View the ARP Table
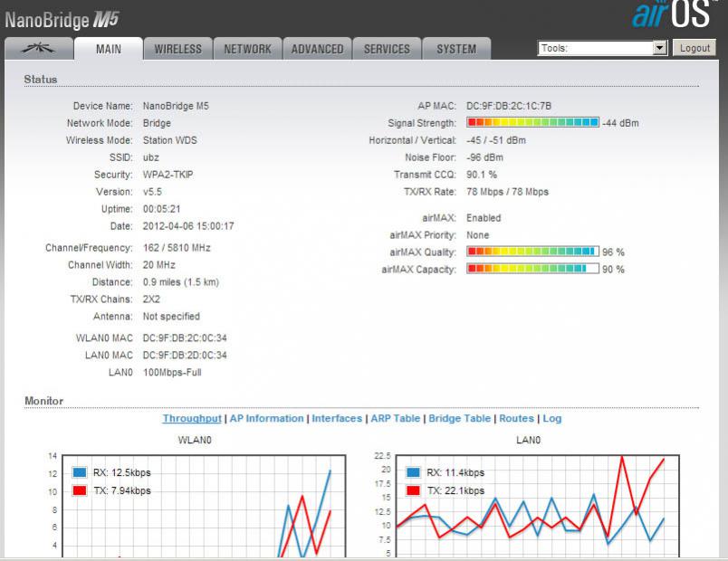 tap(395, 418)
